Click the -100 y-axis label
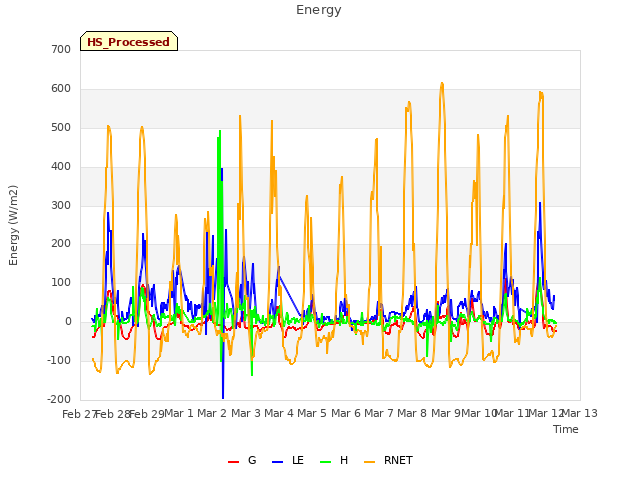The height and width of the screenshot is (480, 640). [59, 360]
